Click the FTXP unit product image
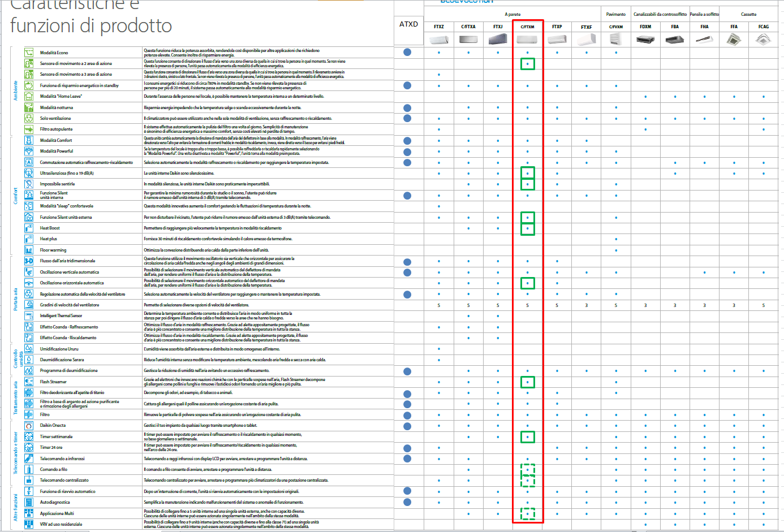Image resolution: width=784 pixels, height=532 pixels. (557, 40)
